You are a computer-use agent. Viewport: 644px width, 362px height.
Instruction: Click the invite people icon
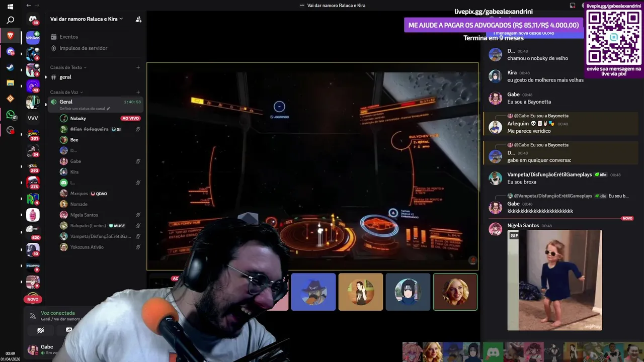tap(138, 19)
